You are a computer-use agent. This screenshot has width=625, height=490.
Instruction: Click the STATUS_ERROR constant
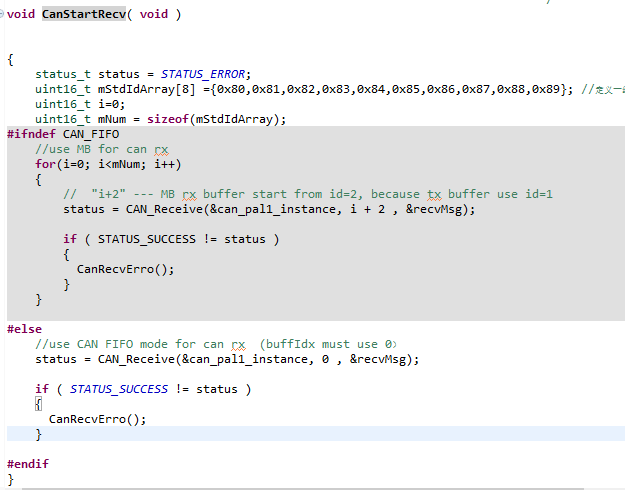click(x=203, y=74)
